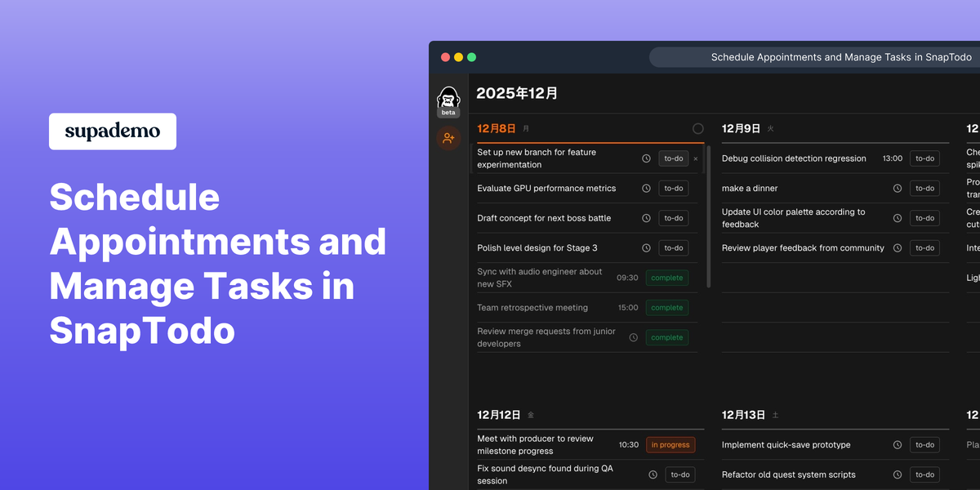Viewport: 980px width, 490px height.
Task: Open task Implement quick-save prototype
Action: [786, 445]
